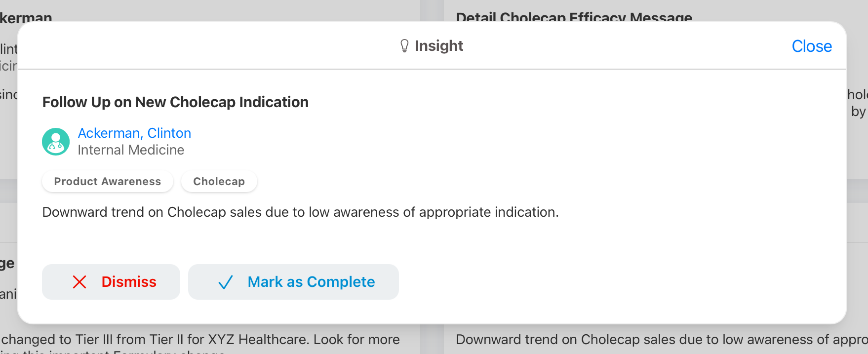Click the lightbulb icon beside Insight title
868x354 pixels.
point(404,46)
